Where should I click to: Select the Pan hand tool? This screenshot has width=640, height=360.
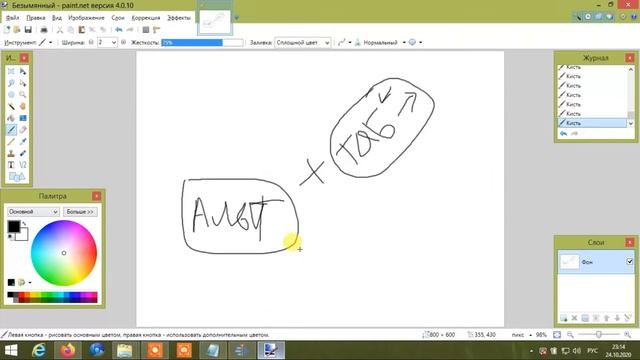(23, 107)
